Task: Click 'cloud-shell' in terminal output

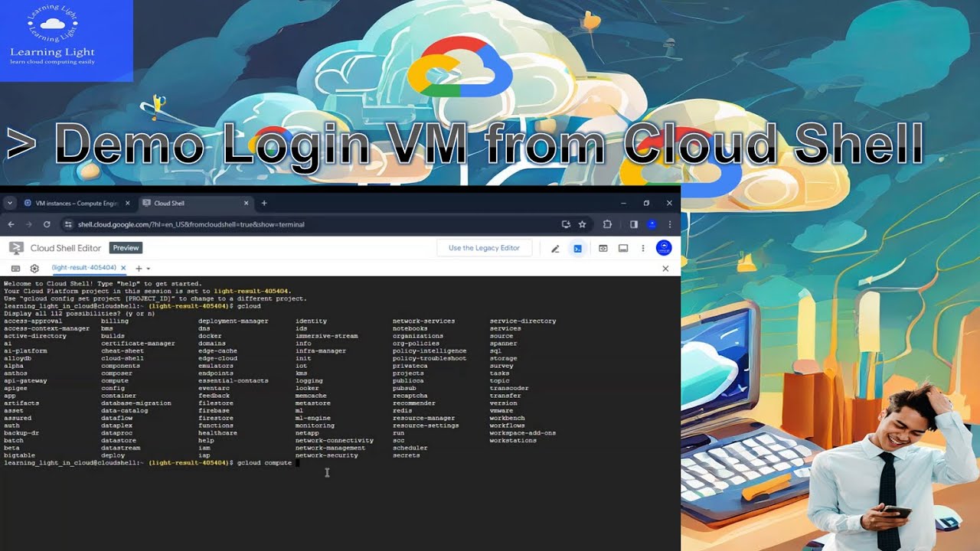Action: (122, 358)
